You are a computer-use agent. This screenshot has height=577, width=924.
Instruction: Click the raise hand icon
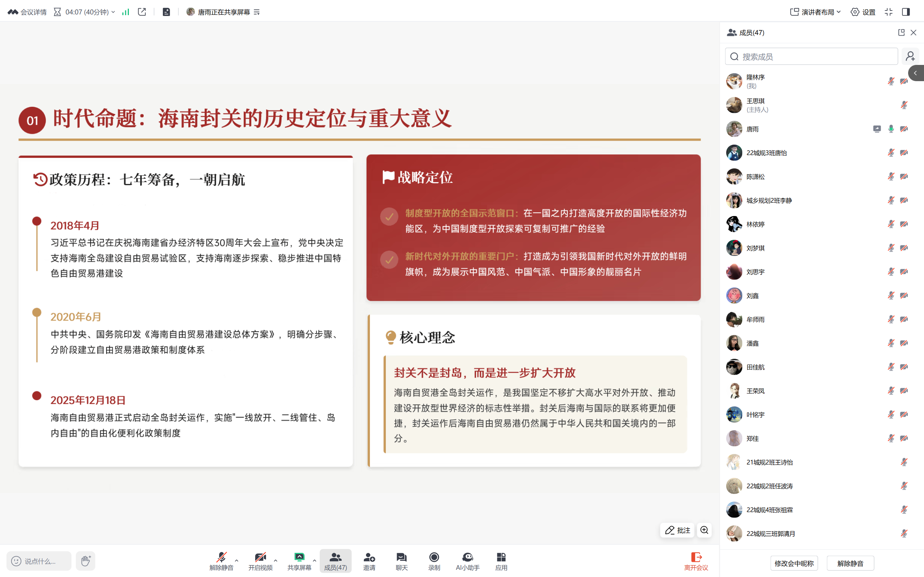86,560
